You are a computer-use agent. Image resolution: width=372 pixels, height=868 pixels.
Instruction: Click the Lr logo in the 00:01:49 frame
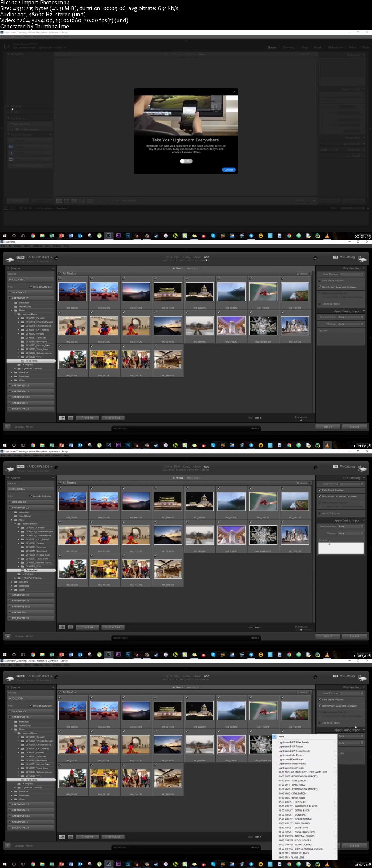point(7,46)
